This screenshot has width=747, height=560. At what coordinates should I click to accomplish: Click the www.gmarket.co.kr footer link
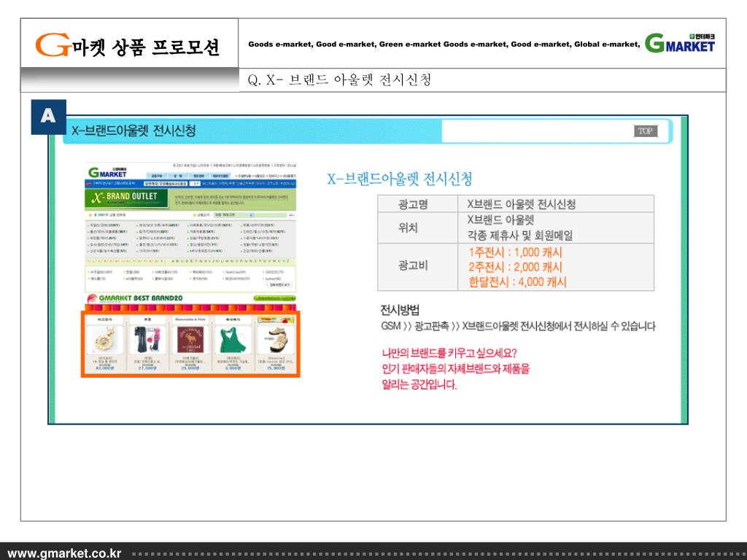(x=64, y=553)
